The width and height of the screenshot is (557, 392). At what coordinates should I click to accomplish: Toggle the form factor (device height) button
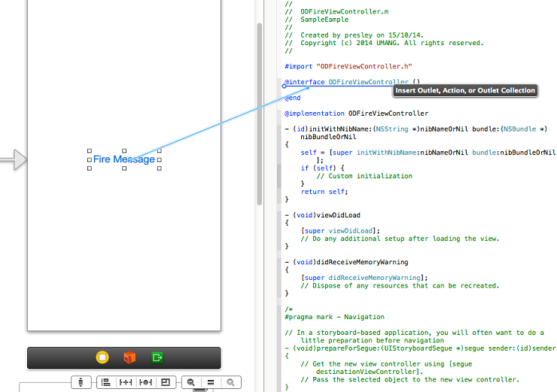(x=81, y=382)
